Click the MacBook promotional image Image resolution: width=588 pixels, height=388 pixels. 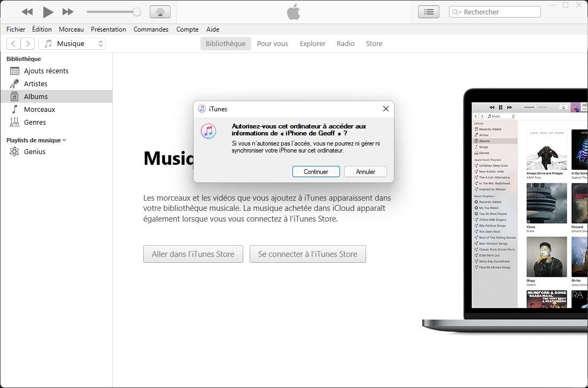(x=505, y=210)
